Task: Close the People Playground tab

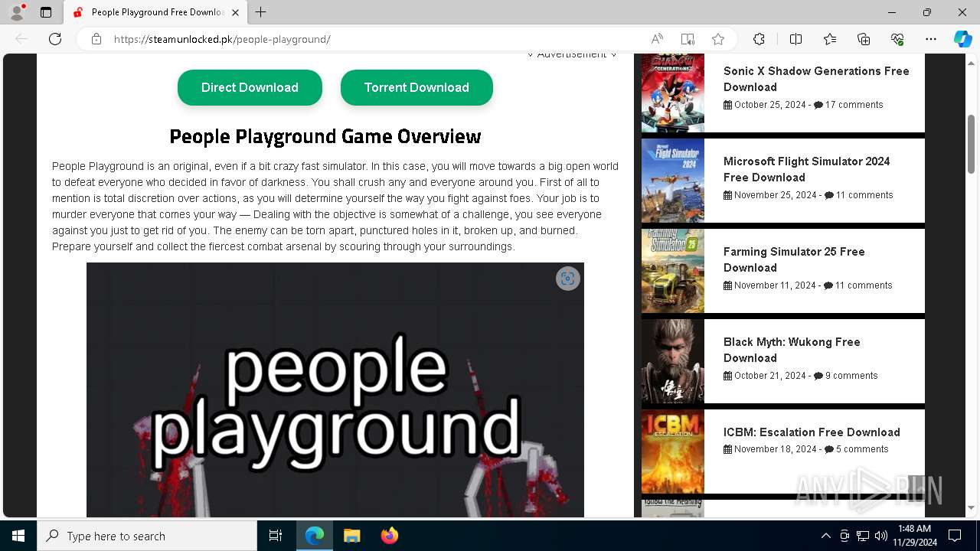Action: pyautogui.click(x=235, y=12)
